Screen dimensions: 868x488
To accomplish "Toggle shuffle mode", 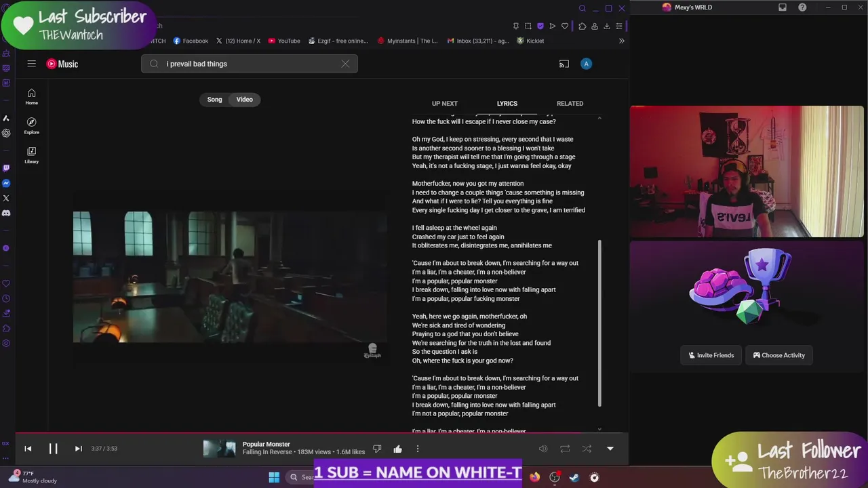I will coord(587,449).
